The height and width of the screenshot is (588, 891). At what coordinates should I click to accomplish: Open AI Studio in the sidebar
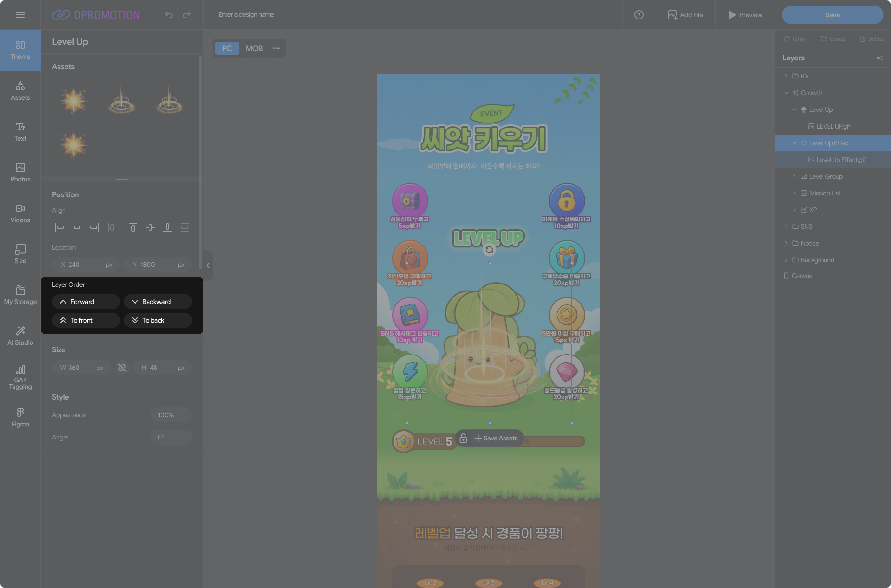[20, 336]
